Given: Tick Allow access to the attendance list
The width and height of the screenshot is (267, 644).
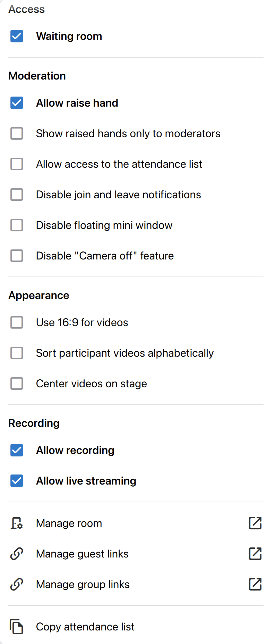Looking at the screenshot, I should [x=17, y=164].
